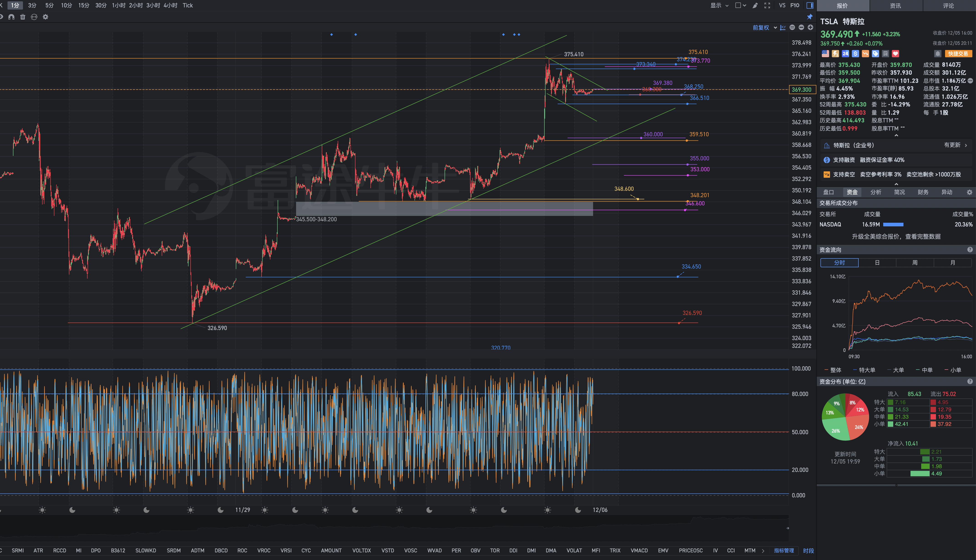Screen dimensions: 976x560
Task: Click the US flag market icon
Action: pos(825,54)
